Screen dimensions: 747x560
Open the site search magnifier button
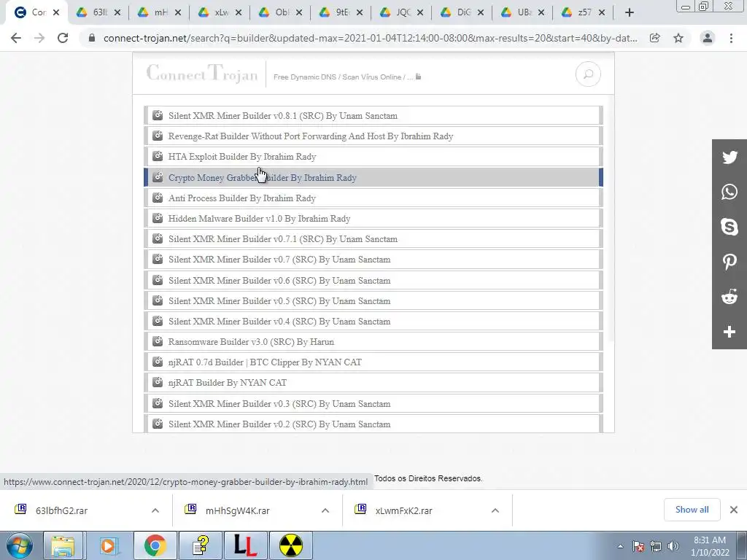pyautogui.click(x=588, y=74)
